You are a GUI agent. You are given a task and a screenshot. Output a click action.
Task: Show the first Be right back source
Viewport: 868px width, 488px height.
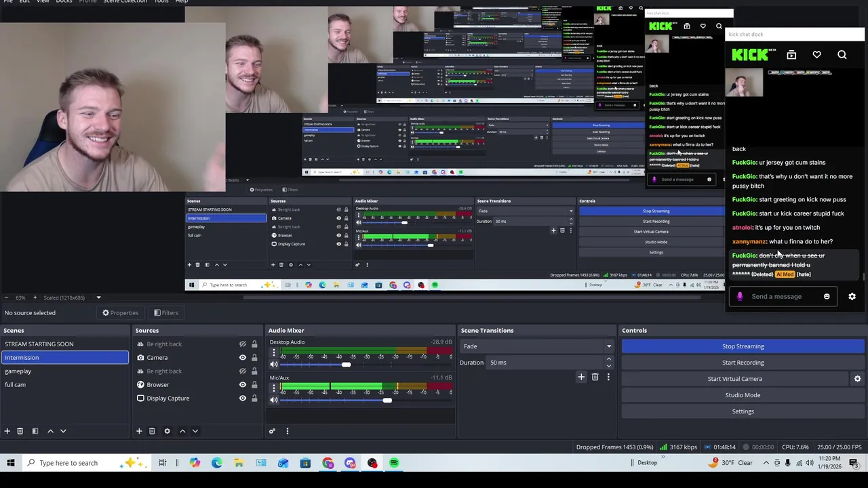click(x=242, y=344)
